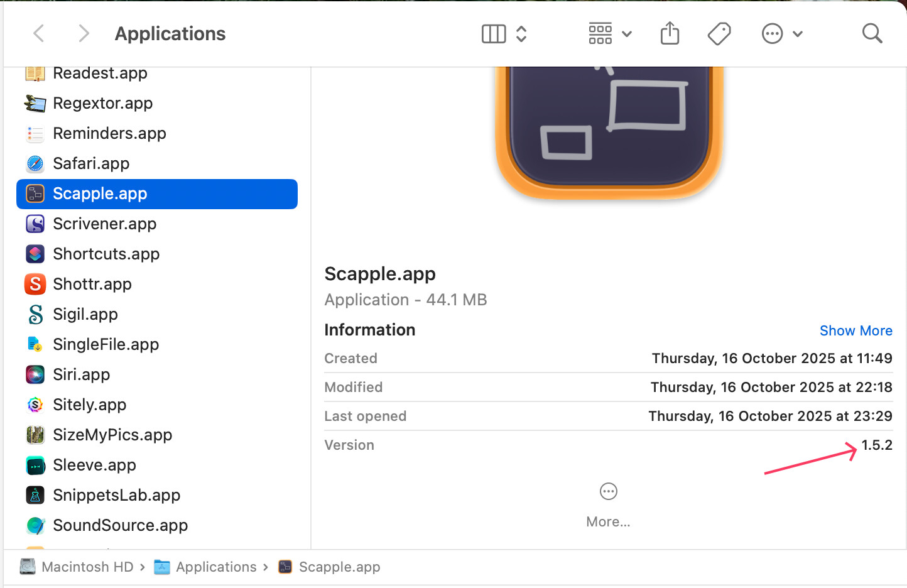The width and height of the screenshot is (907, 588).
Task: Open the Search magnifier icon
Action: point(872,33)
